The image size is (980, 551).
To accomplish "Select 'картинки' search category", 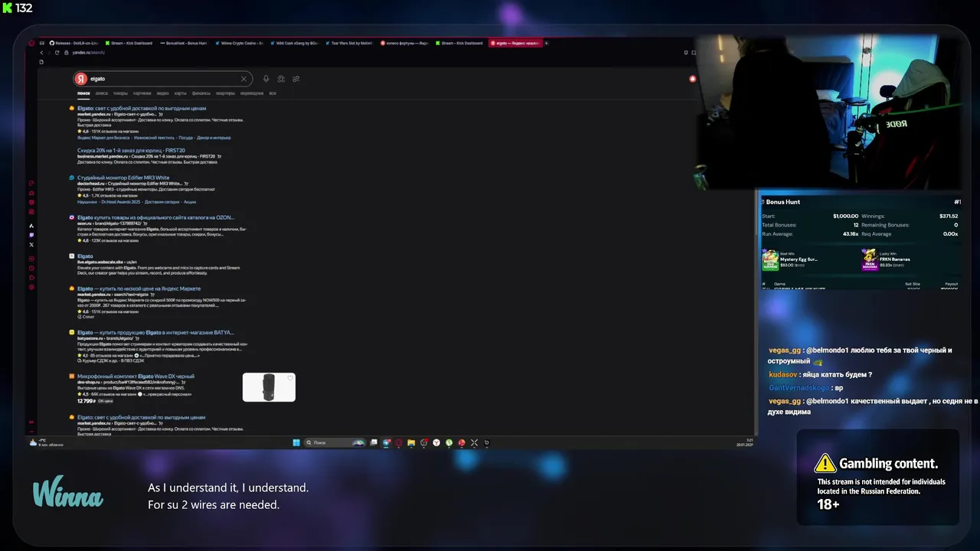I will (x=142, y=93).
